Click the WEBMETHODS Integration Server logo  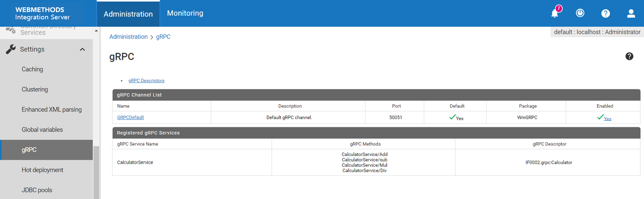coord(42,13)
